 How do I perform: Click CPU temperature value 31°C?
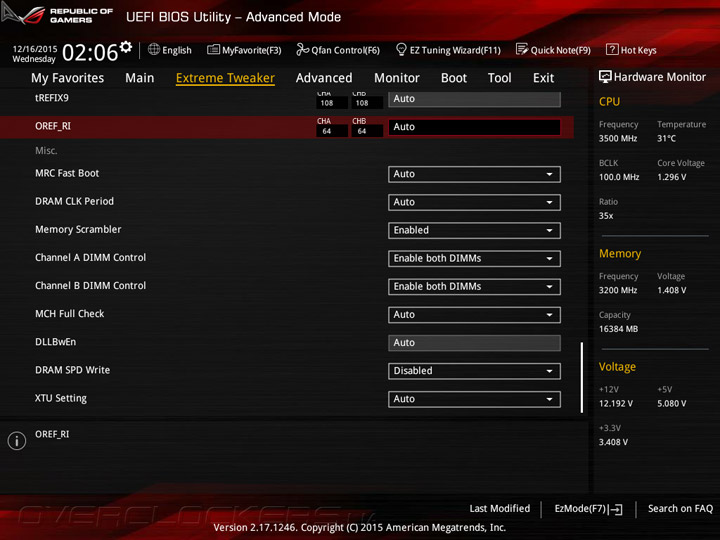tap(666, 138)
